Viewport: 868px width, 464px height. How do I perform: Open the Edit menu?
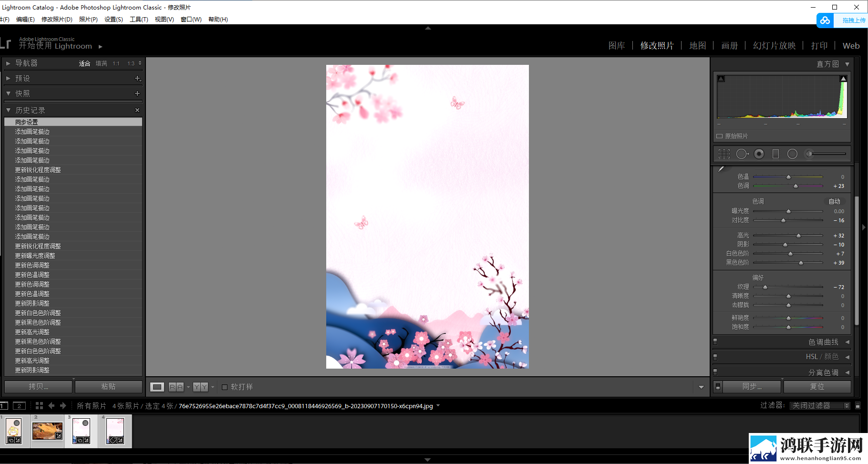click(x=25, y=20)
